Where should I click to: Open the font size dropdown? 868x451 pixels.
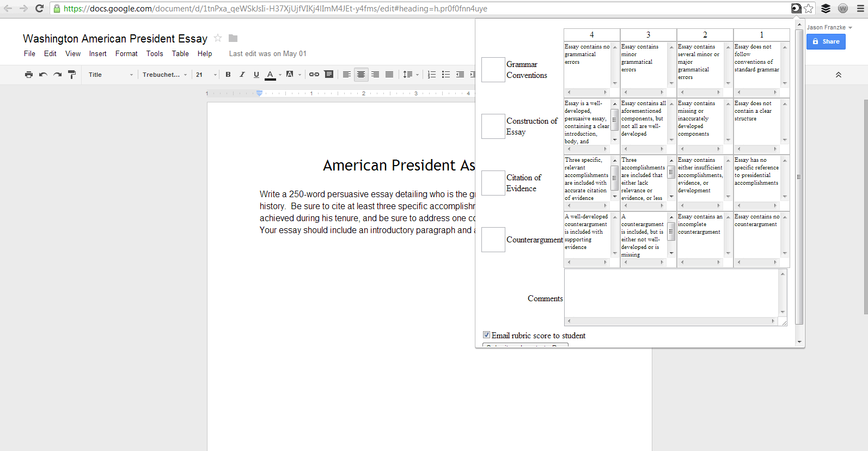pyautogui.click(x=206, y=75)
